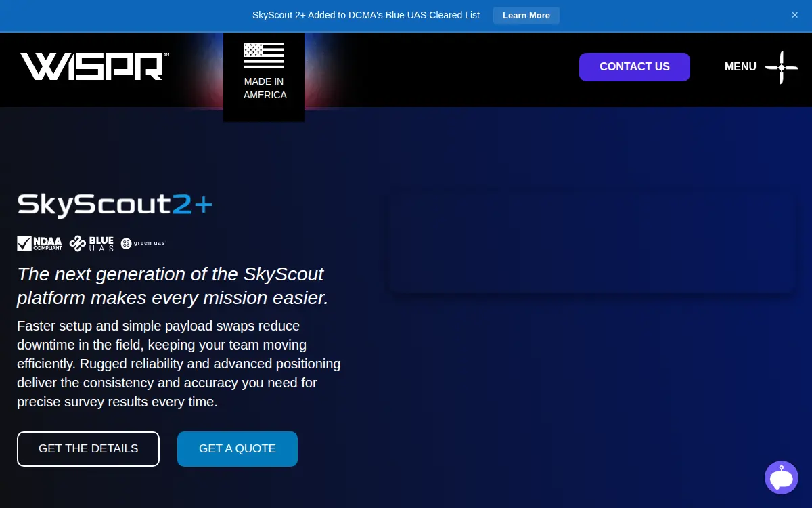Open the chat bot widget

(x=782, y=478)
